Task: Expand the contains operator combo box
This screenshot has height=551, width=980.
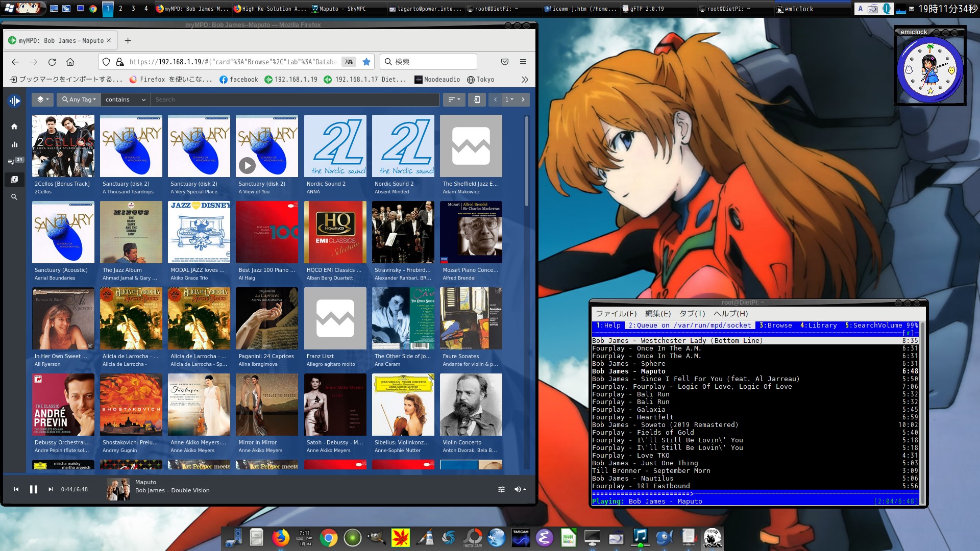Action: [126, 99]
